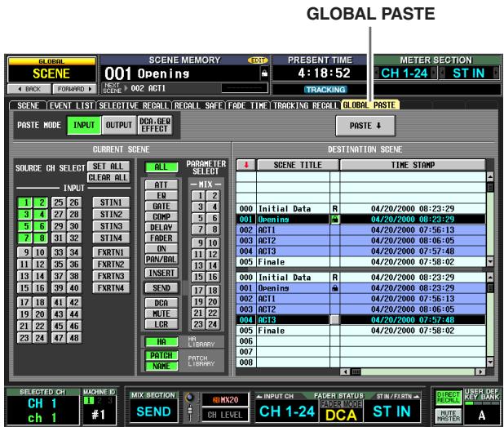Image resolution: width=504 pixels, height=427 pixels.
Task: Select MIX send 24 in parameter select
Action: pos(213,324)
